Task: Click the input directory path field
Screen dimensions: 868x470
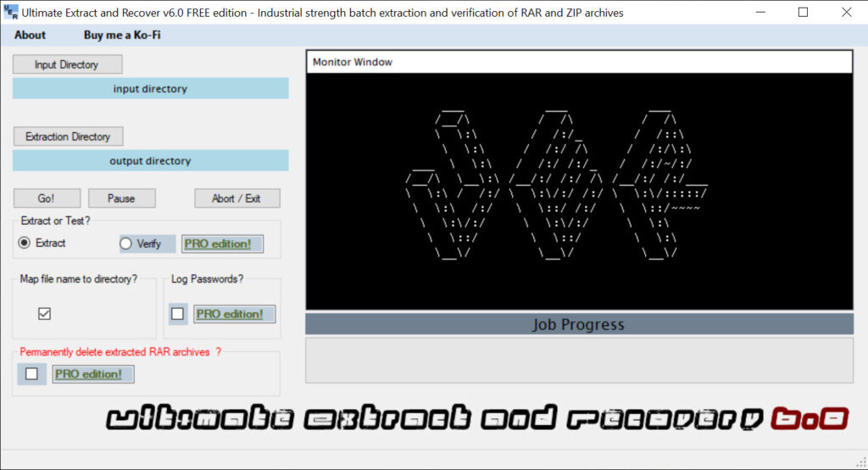Action: [x=151, y=89]
